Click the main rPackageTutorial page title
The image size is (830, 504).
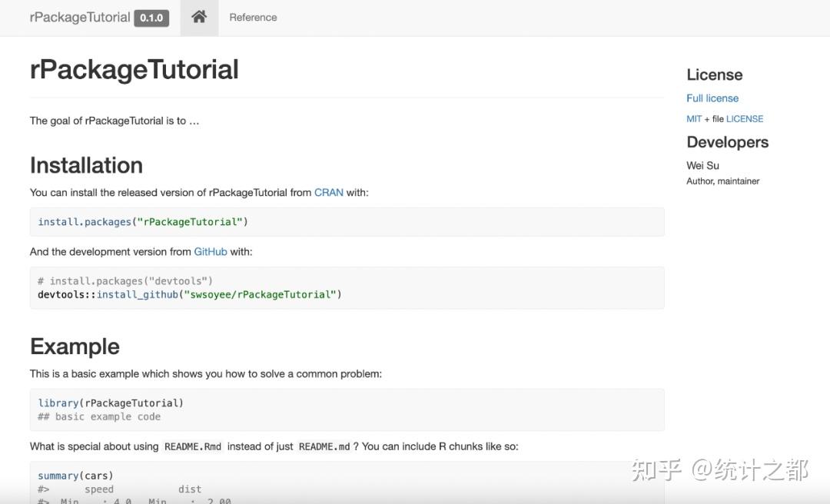[134, 69]
